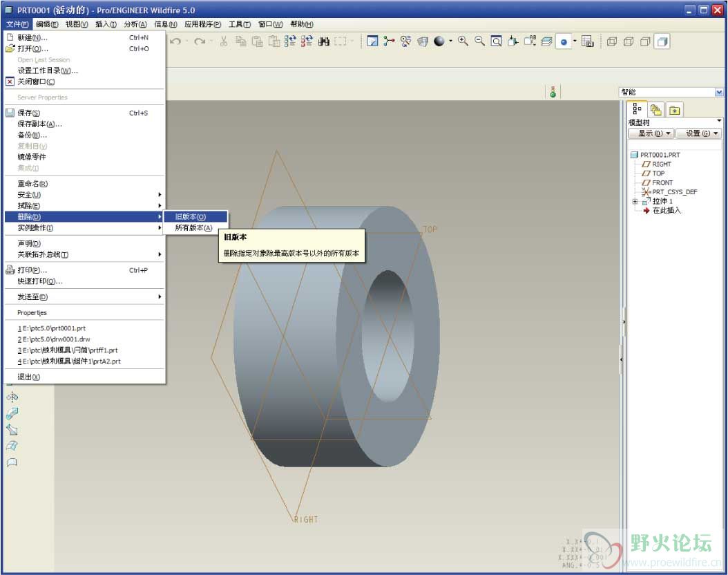Click the Regeneration Manager icon
Image resolution: width=728 pixels, height=575 pixels.
coord(307,41)
